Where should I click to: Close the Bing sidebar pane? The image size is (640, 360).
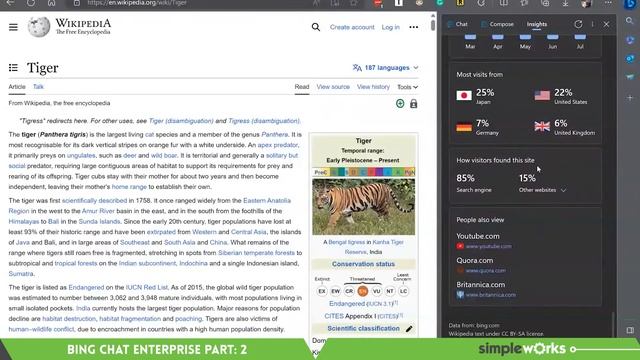[x=607, y=24]
